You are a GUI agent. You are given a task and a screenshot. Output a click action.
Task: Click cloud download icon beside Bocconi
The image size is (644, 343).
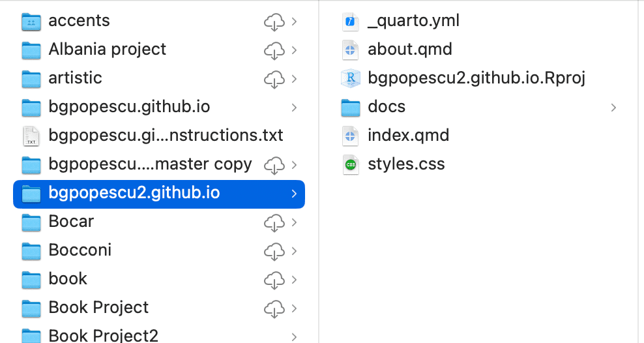click(x=274, y=250)
